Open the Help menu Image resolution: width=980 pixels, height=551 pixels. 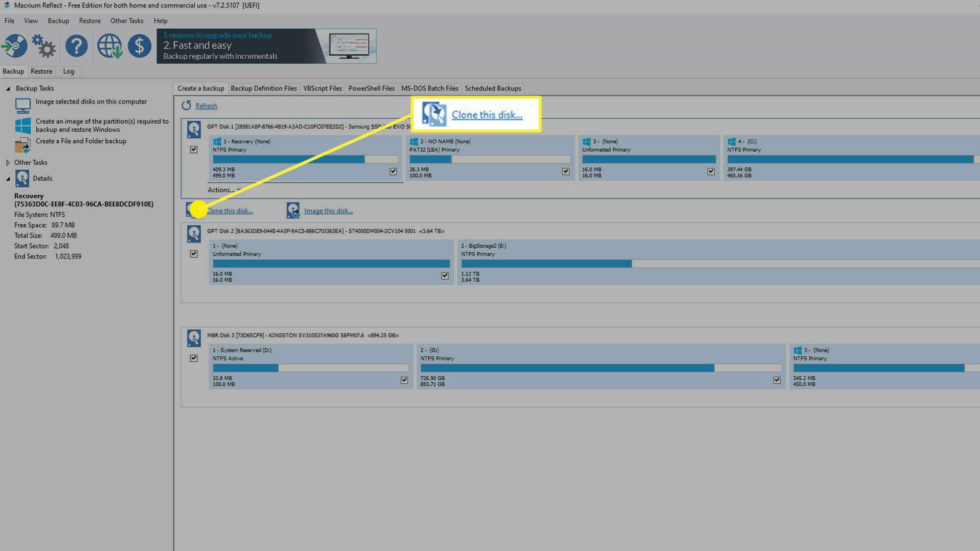coord(160,21)
